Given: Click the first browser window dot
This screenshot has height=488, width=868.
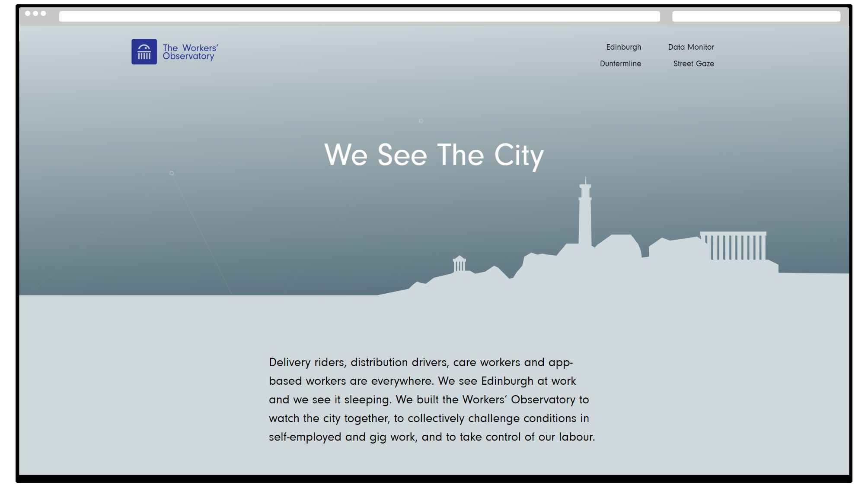Looking at the screenshot, I should pos(28,13).
